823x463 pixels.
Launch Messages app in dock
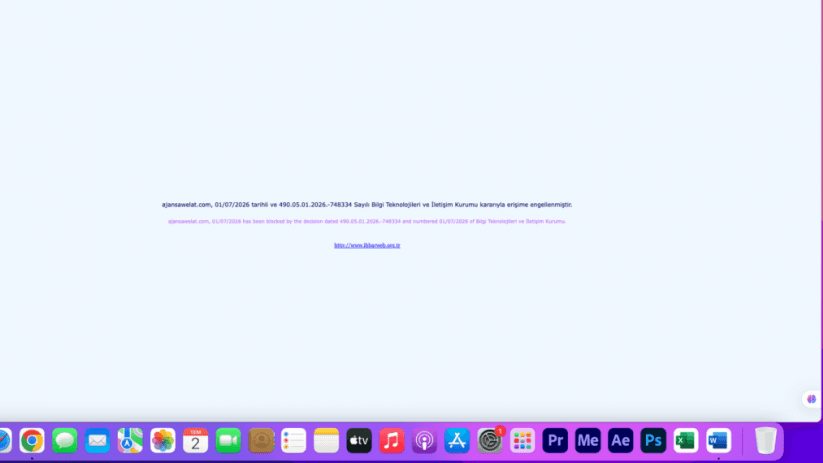click(x=65, y=440)
